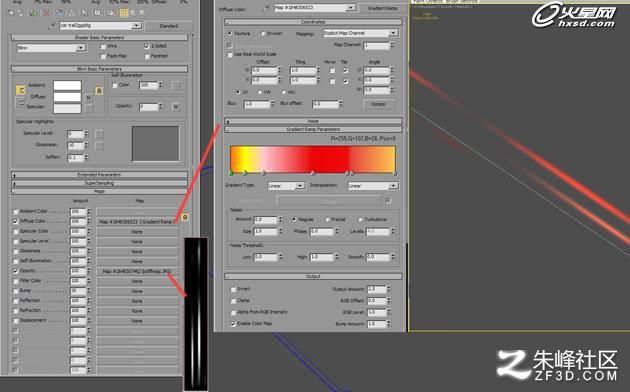
Task: Click Assign Material to Selection icon
Action: 34,13
